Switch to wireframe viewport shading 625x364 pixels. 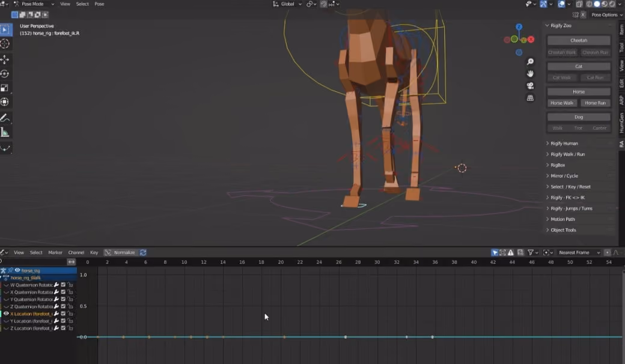click(x=589, y=4)
